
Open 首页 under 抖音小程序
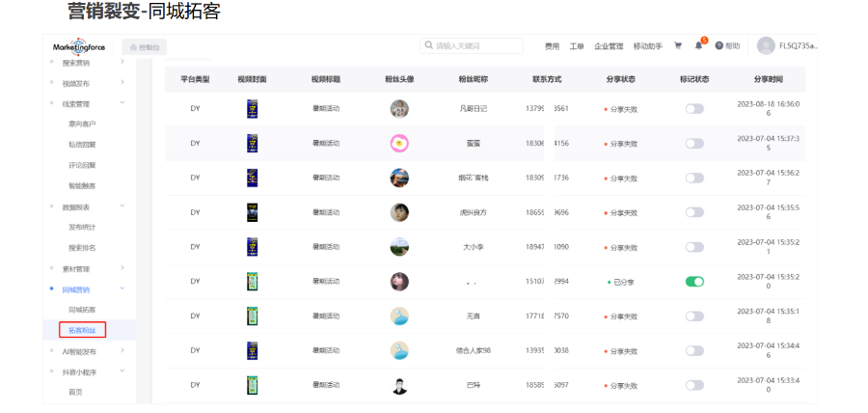[75, 392]
